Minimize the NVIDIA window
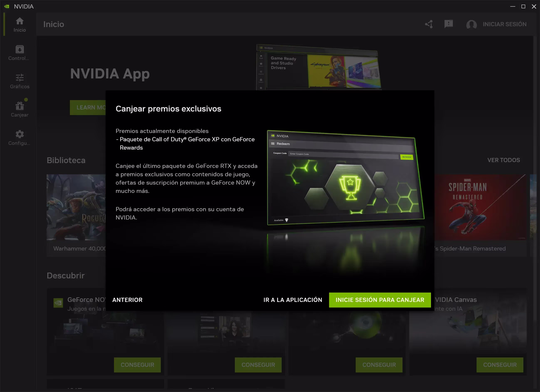Viewport: 540px width, 392px height. point(513,6)
